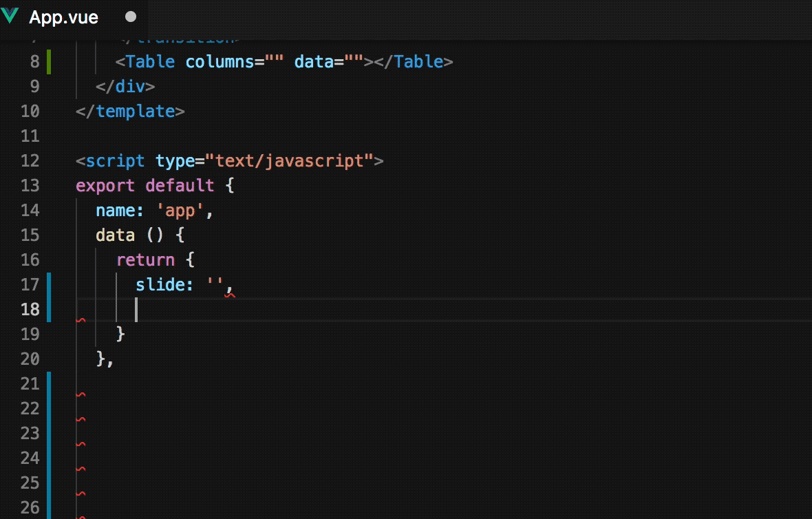This screenshot has width=812, height=519.
Task: Click the data () method name on line 15
Action: pyautogui.click(x=115, y=235)
